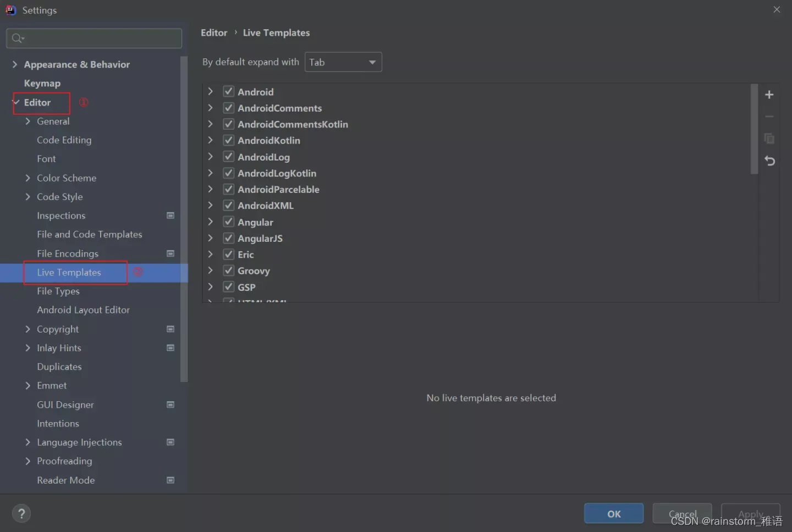Image resolution: width=792 pixels, height=532 pixels.
Task: Click project-level icon next to GUI Designer
Action: 170,404
